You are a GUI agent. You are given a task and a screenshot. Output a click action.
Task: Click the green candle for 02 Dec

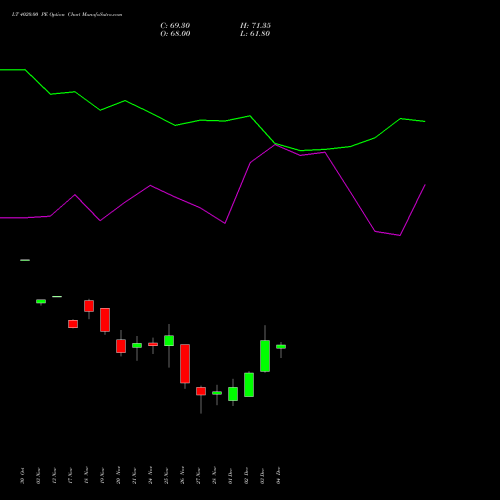(249, 385)
